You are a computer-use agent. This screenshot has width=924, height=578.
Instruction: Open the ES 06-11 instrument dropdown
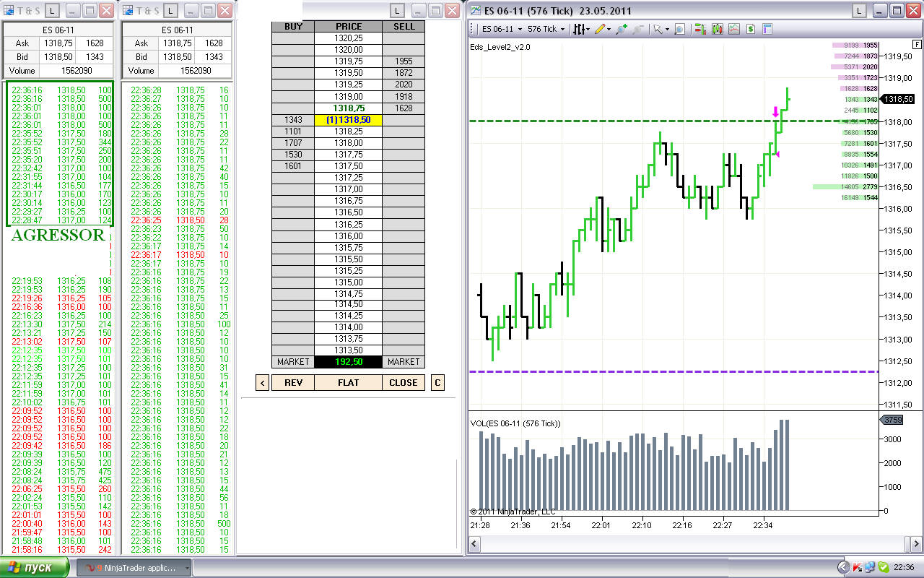click(500, 29)
